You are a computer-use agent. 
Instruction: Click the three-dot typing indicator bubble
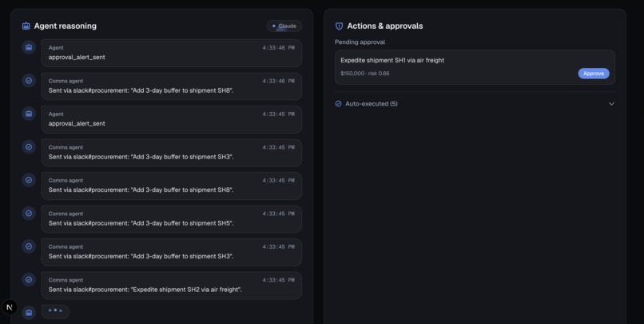[55, 311]
